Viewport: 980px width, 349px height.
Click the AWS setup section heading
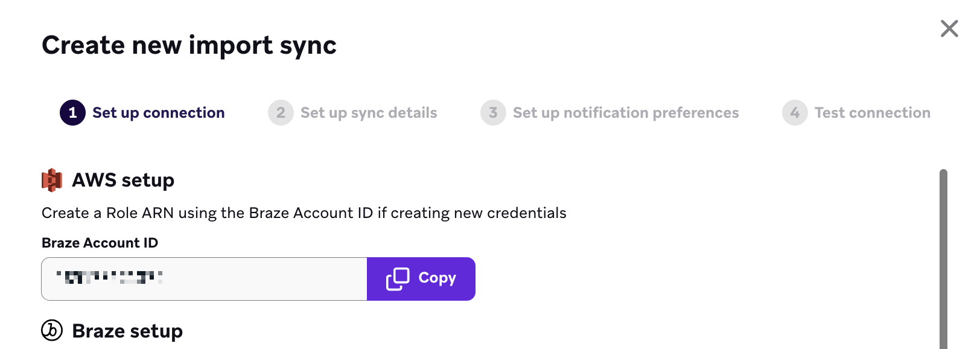coord(123,179)
